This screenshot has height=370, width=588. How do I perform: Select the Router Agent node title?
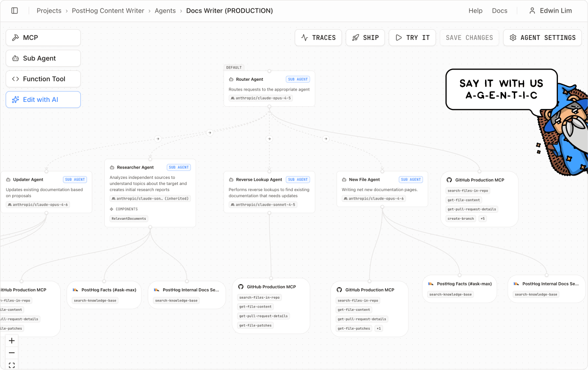click(250, 79)
